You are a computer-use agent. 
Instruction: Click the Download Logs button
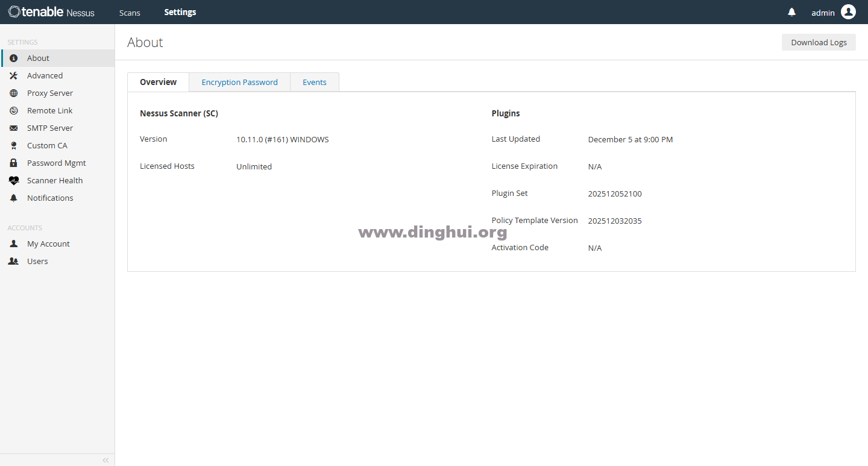pos(818,42)
